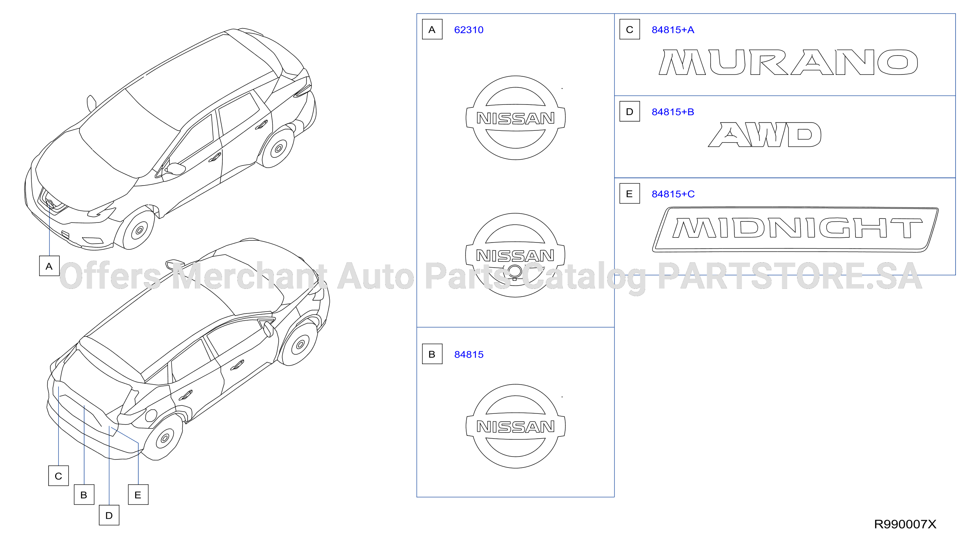980x542 pixels.
Task: Select the MURANO lettering emblem
Action: click(x=788, y=62)
